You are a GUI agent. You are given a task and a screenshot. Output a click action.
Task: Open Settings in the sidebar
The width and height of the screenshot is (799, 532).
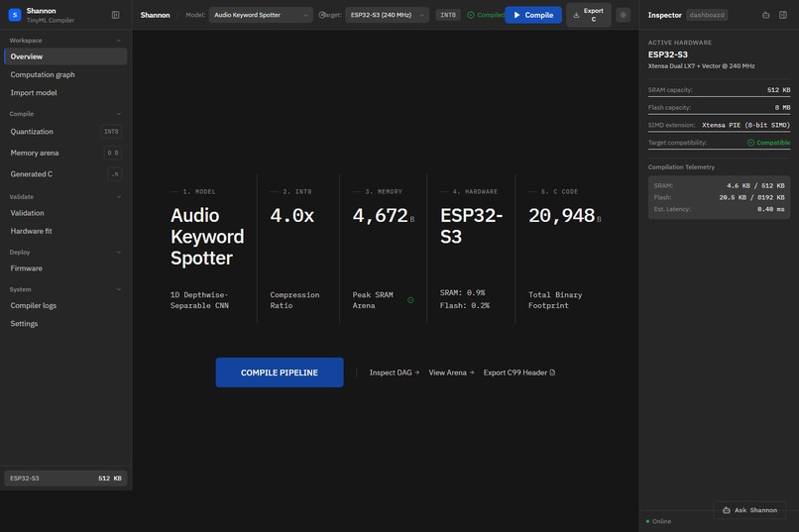click(x=65, y=324)
